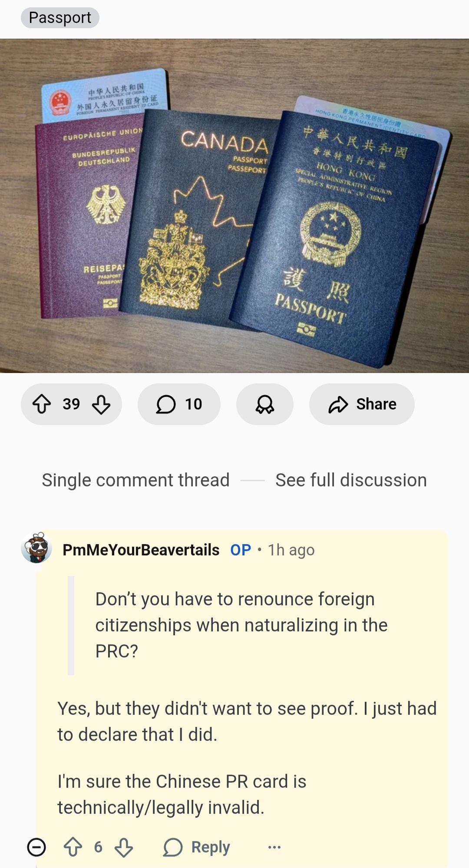Image resolution: width=469 pixels, height=868 pixels.
Task: Share the passport post
Action: [362, 404]
